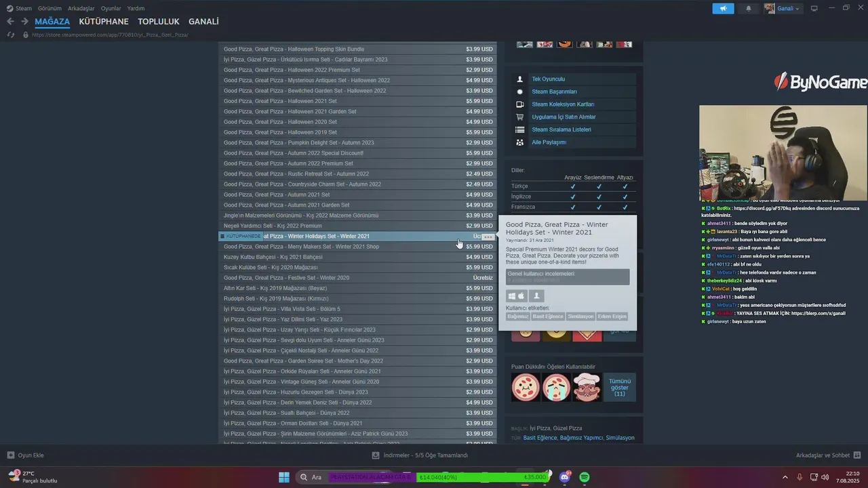Click Oyun Ekle plus icon
This screenshot has width=868, height=488.
click(x=10, y=455)
